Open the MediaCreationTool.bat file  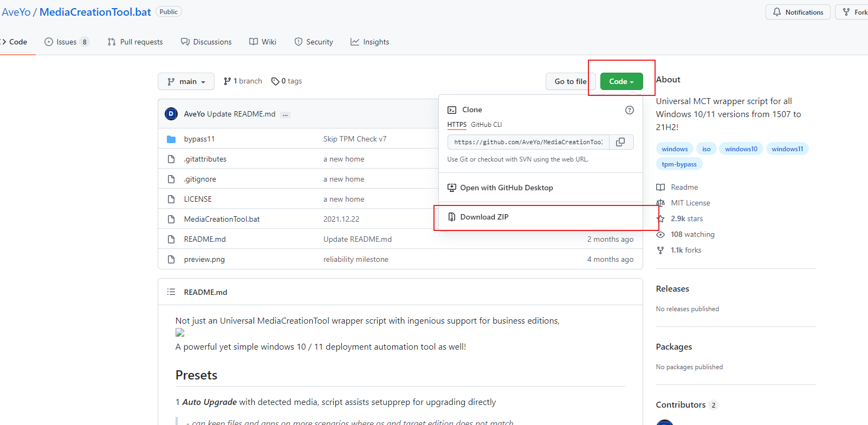click(222, 220)
